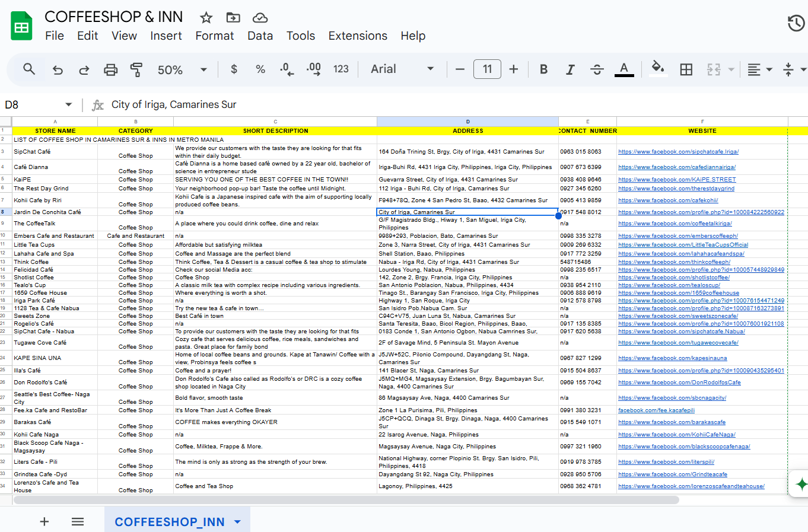This screenshot has height=532, width=808.
Task: Decrease font size with minus button
Action: [459, 69]
